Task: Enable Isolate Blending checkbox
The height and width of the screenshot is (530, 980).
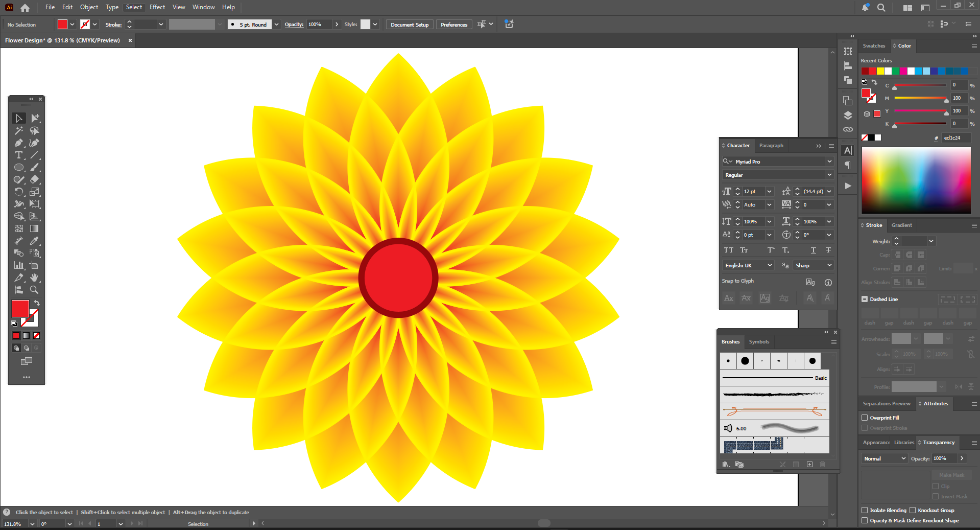Action: click(x=865, y=511)
